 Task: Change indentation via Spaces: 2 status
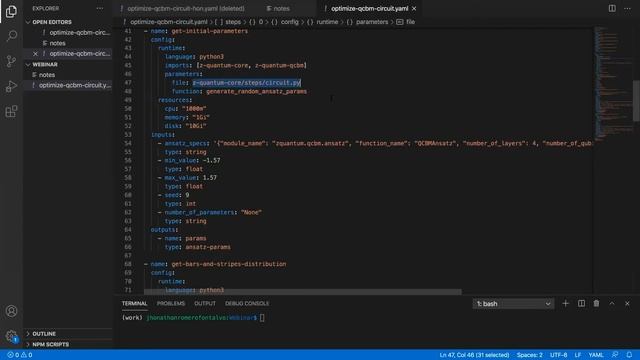[529, 355]
